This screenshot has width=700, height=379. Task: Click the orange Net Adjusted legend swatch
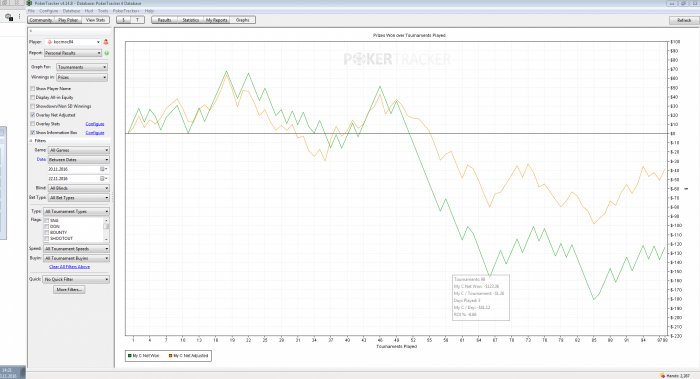(171, 356)
